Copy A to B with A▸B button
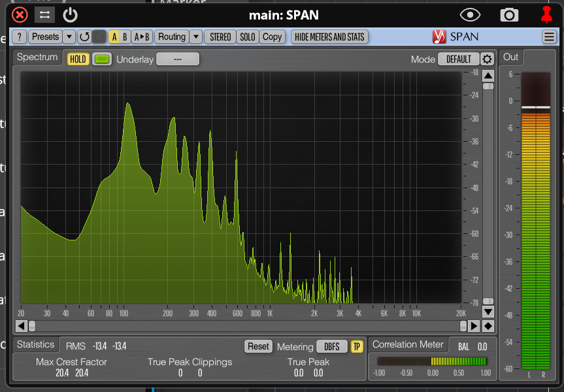Viewport: 564px width, 392px height. coord(142,37)
